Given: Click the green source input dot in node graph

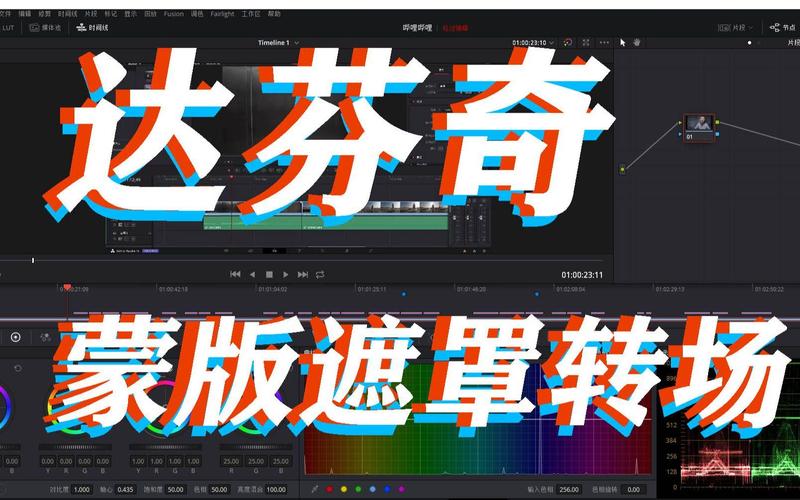Looking at the screenshot, I should 622,170.
